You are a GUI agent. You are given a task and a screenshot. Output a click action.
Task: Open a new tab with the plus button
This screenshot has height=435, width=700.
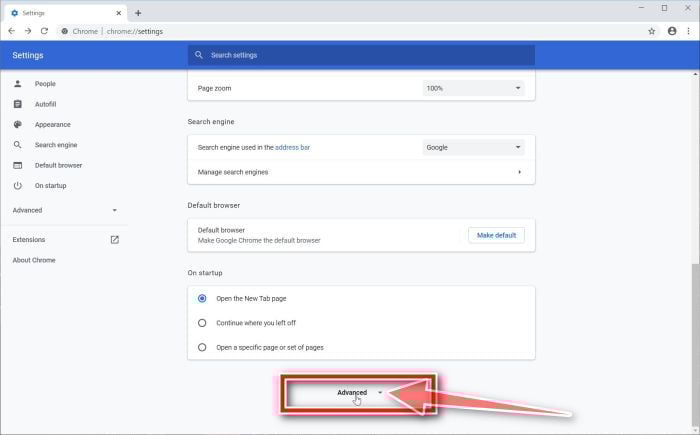[138, 13]
